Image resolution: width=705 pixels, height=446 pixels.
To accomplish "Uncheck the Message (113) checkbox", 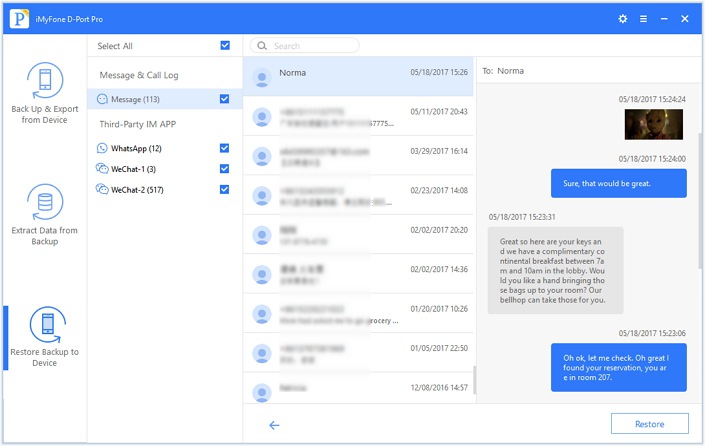I will pyautogui.click(x=224, y=99).
